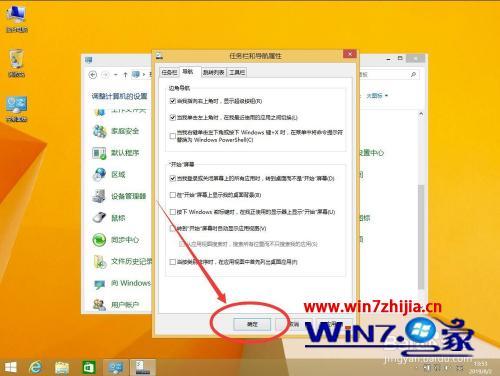Open 默认程序 (Default Programs) icon in Control Panel
The height and width of the screenshot is (376, 500).
pos(99,153)
